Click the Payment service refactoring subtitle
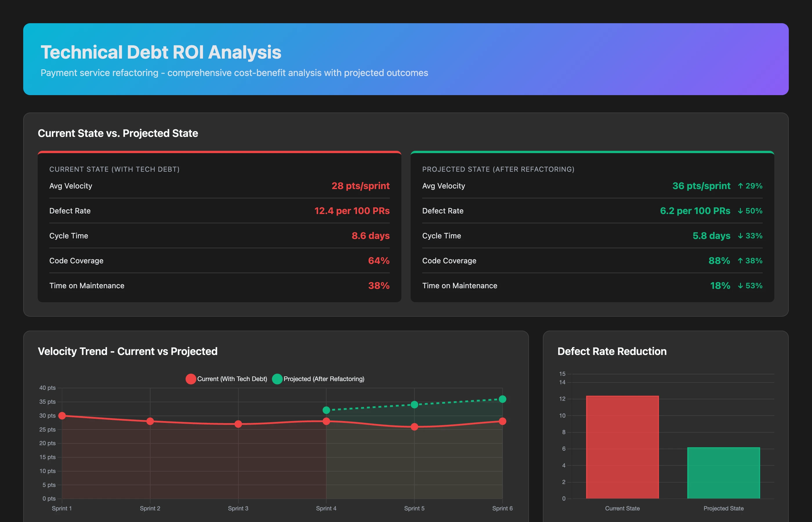 click(x=234, y=73)
